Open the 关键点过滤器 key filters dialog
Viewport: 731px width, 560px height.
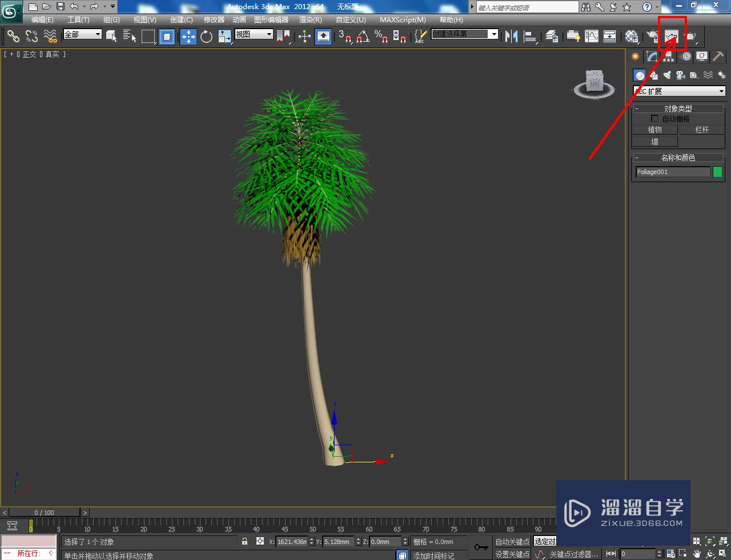[x=573, y=554]
